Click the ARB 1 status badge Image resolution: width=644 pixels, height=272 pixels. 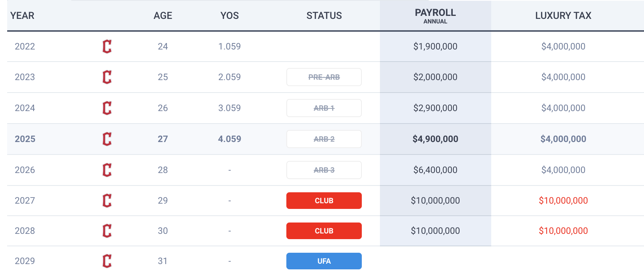324,108
